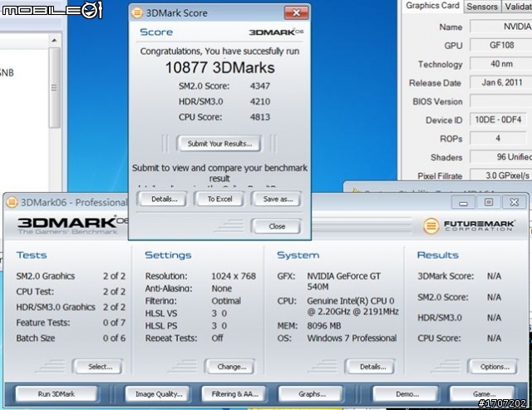Open Graphs button

311,394
